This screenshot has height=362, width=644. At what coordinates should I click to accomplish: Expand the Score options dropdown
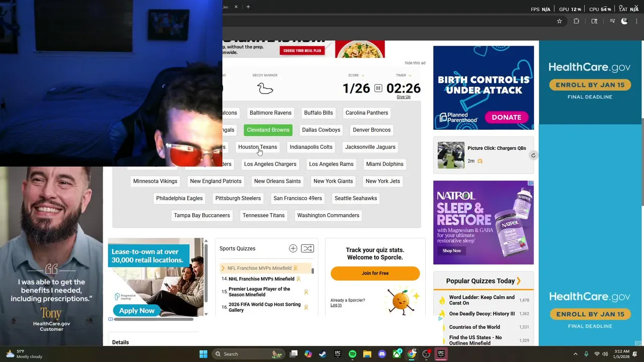coord(362,75)
